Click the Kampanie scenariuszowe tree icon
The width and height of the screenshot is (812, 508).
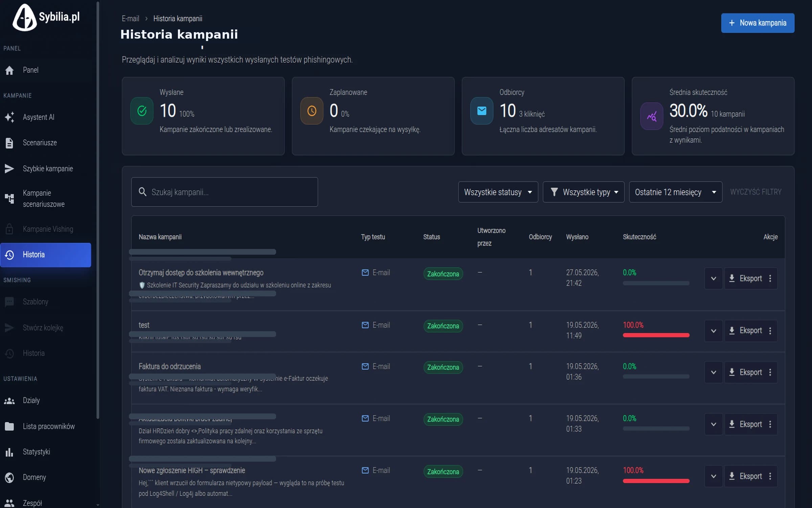coord(9,198)
